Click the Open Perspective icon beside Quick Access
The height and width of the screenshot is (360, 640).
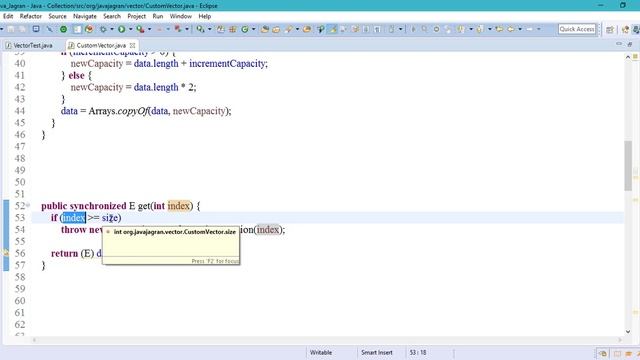[610, 29]
